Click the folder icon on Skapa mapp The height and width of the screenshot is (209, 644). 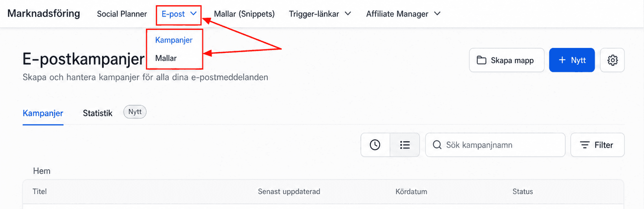(x=481, y=60)
